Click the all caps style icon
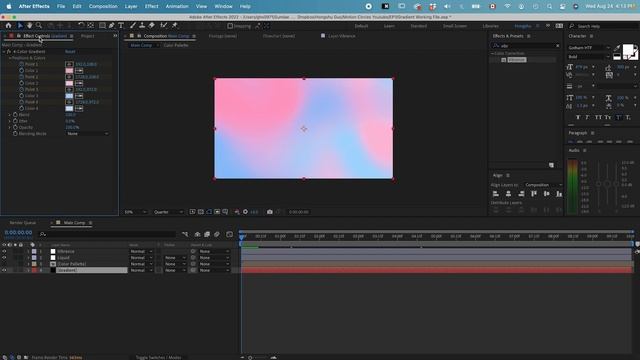 point(598,118)
